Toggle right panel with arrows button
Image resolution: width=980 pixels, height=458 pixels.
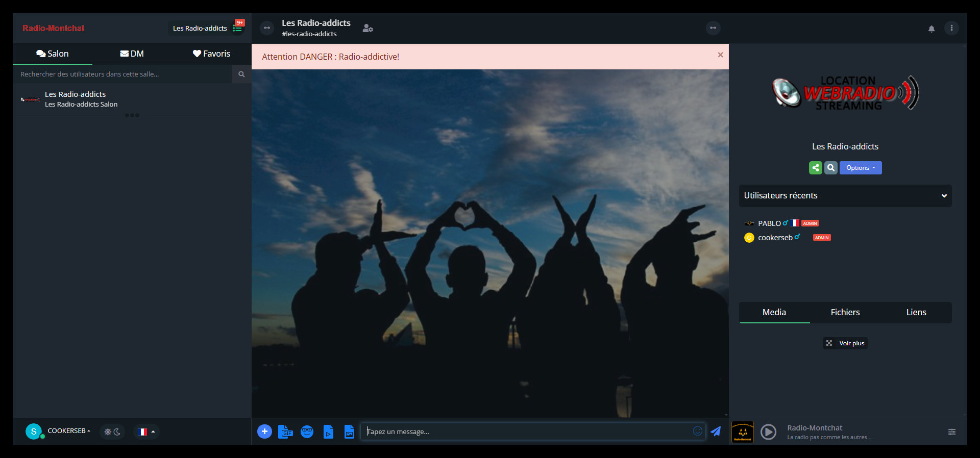pyautogui.click(x=713, y=28)
